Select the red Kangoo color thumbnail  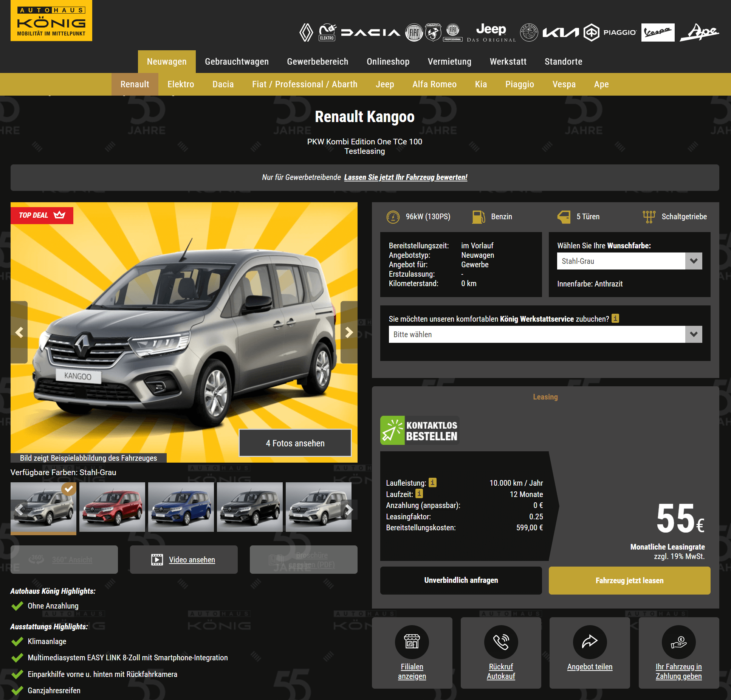(112, 507)
